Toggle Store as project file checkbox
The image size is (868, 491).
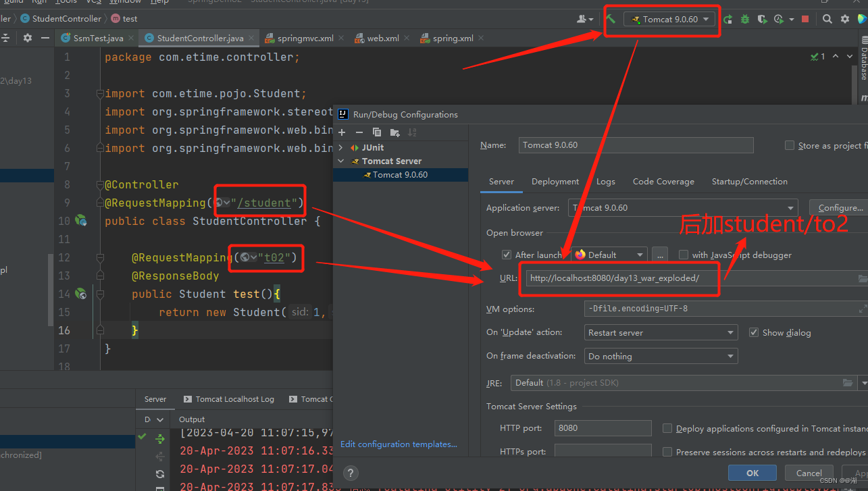coord(790,145)
